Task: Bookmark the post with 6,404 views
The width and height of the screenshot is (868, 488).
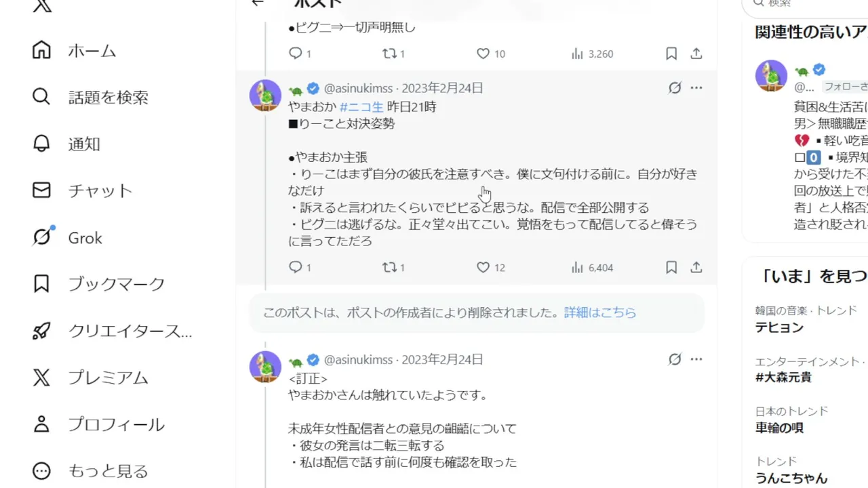Action: click(x=671, y=268)
